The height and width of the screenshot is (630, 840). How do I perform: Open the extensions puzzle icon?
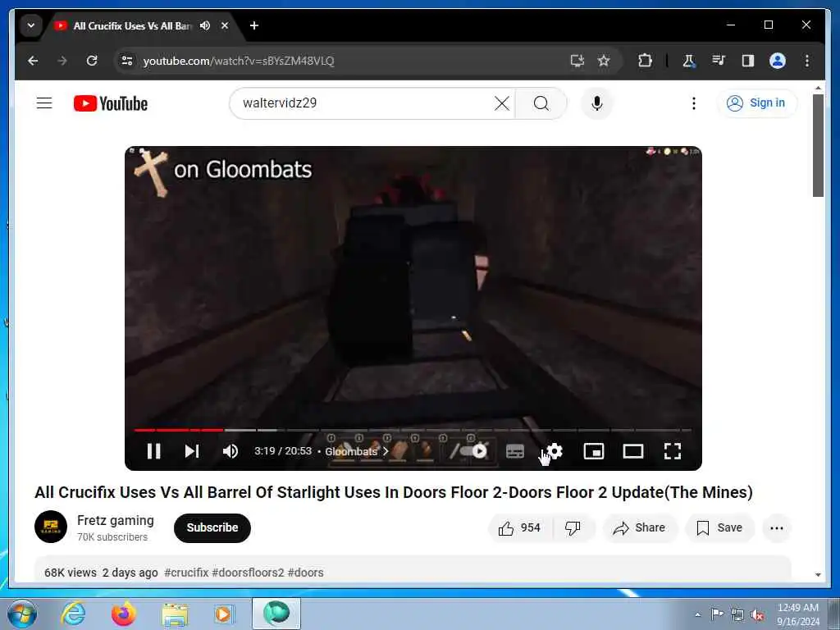tap(645, 61)
